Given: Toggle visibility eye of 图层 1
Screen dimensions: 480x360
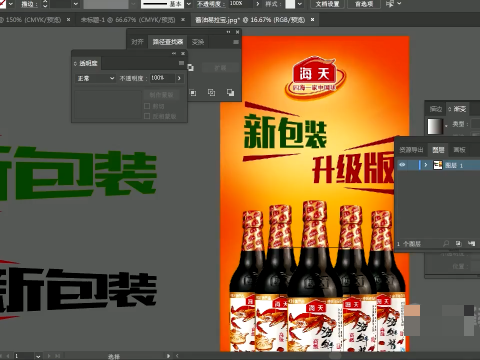Looking at the screenshot, I should click(402, 165).
